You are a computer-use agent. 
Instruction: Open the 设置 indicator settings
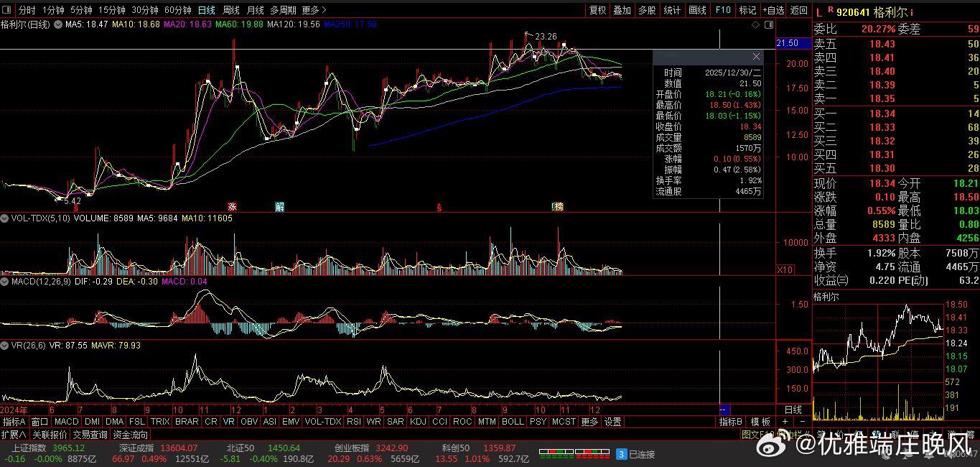pyautogui.click(x=612, y=422)
